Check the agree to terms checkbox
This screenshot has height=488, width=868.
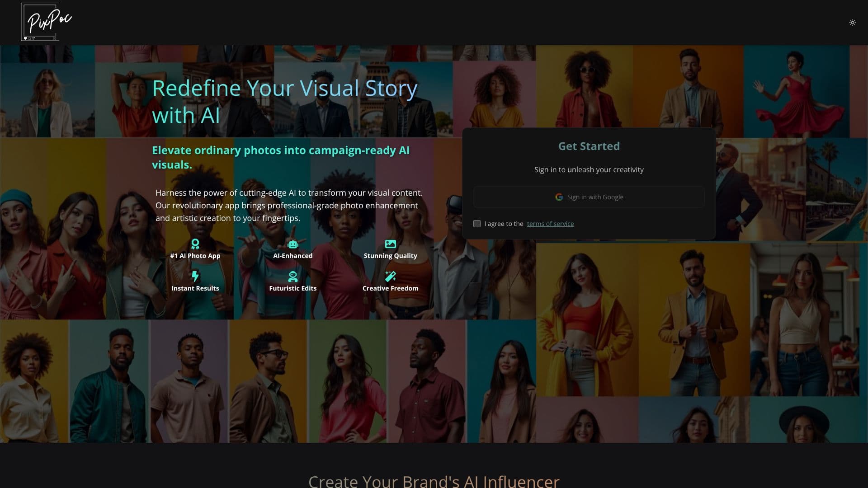coord(477,224)
